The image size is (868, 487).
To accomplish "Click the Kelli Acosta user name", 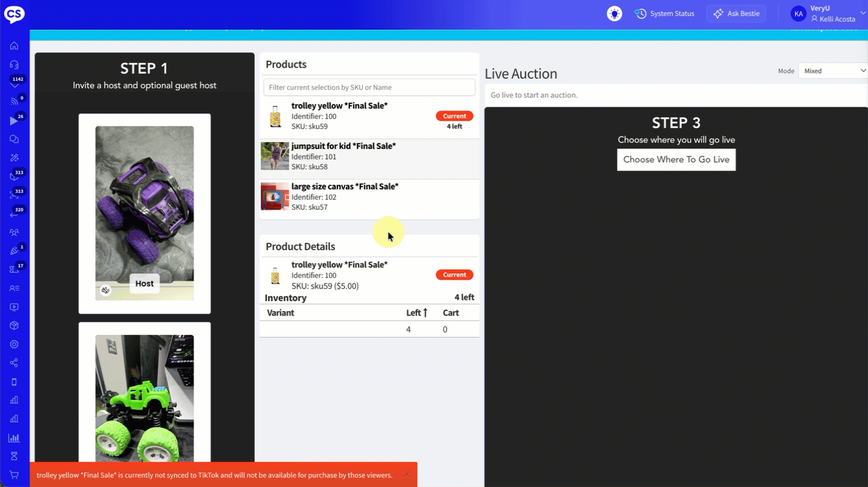I will [837, 19].
